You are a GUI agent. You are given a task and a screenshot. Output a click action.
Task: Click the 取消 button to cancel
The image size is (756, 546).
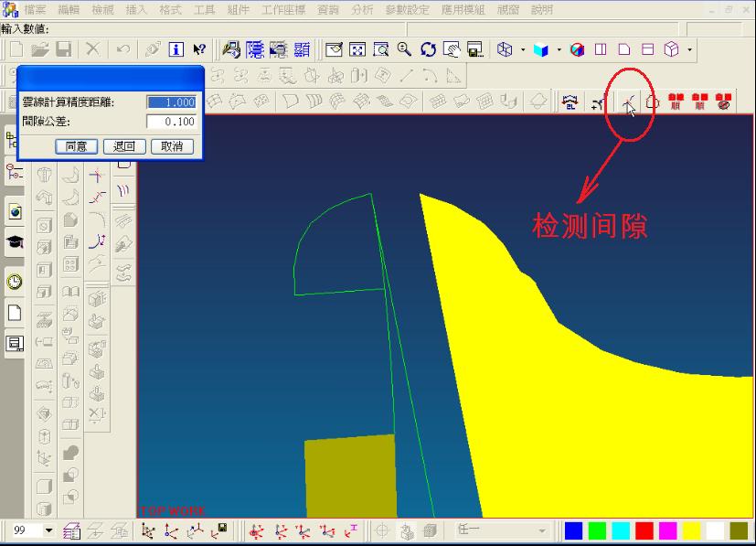click(172, 146)
